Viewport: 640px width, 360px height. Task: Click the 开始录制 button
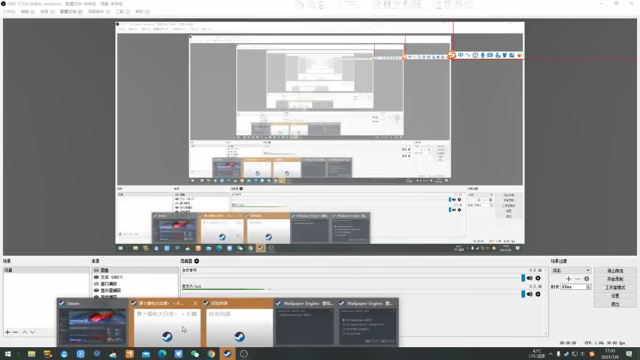[615, 279]
